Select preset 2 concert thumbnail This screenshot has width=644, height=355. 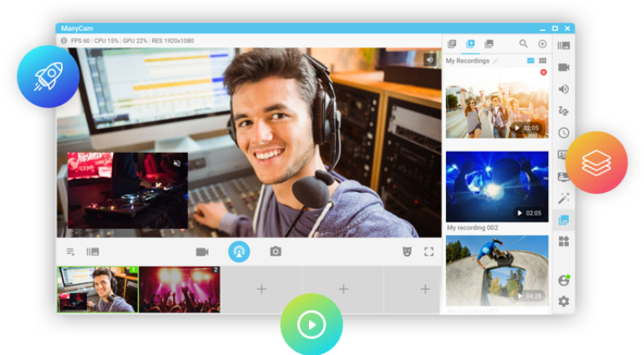click(180, 289)
